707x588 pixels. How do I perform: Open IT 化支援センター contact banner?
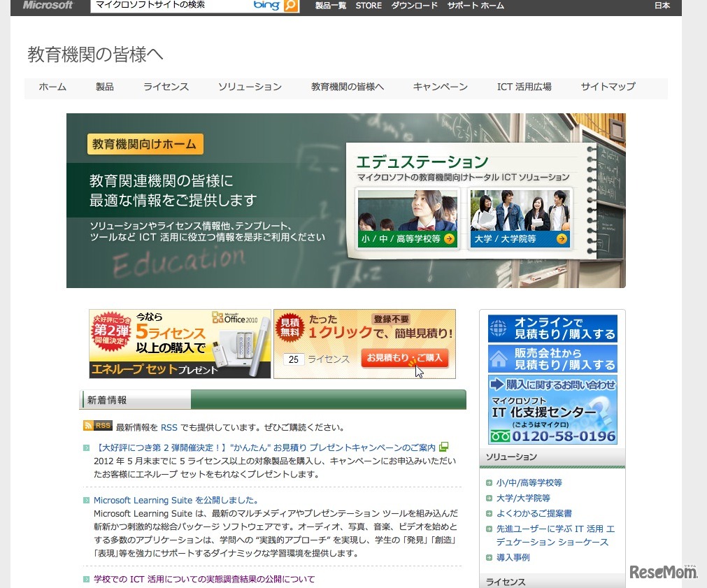pyautogui.click(x=552, y=410)
